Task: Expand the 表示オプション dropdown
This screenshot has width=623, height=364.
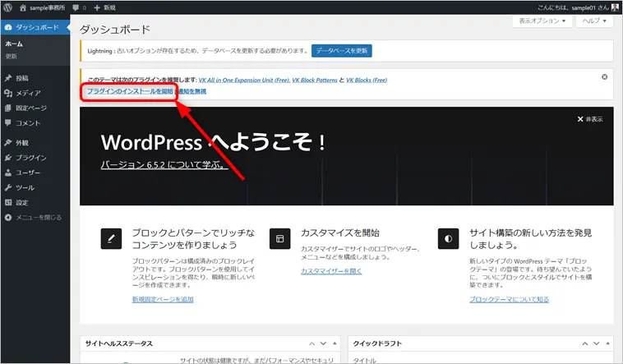Action: (x=542, y=21)
